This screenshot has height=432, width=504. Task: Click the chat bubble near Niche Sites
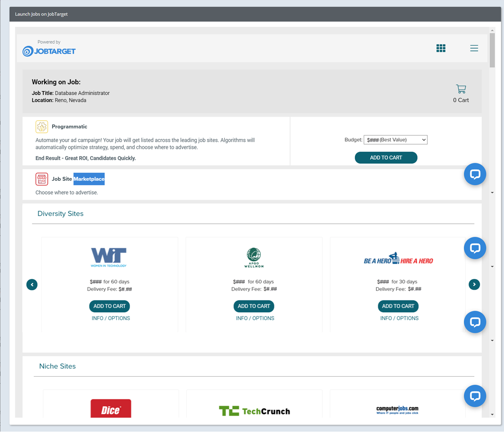click(x=475, y=396)
